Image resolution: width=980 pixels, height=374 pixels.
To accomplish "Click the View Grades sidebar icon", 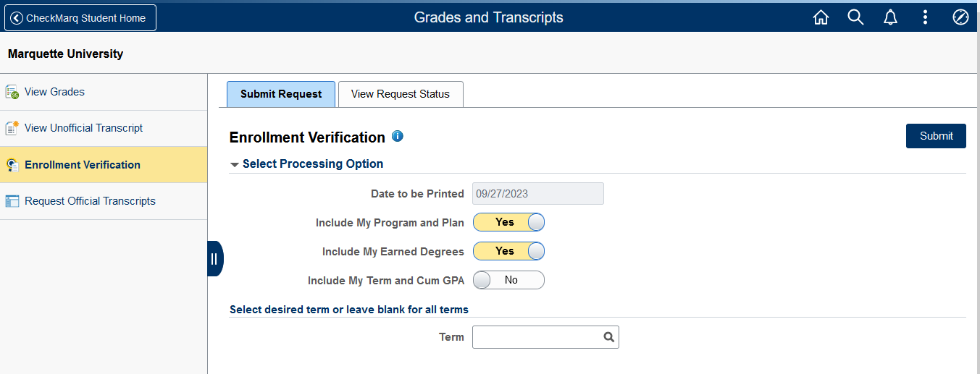I will click(12, 92).
